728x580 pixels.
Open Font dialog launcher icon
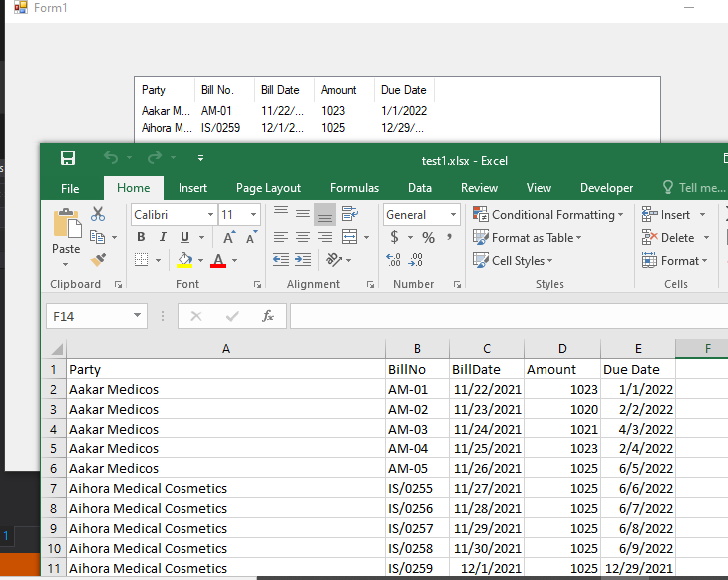pyautogui.click(x=257, y=284)
